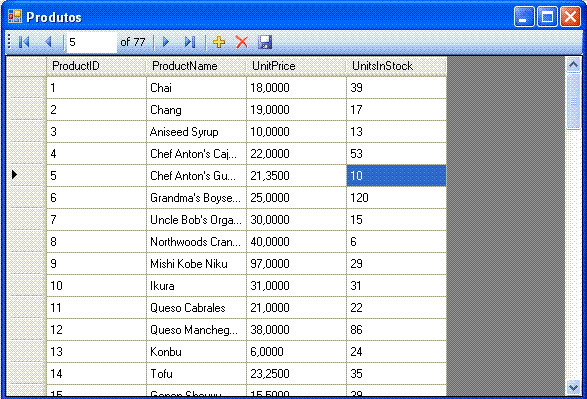The height and width of the screenshot is (399, 587).
Task: Click the '10,0000' unit price cell
Action: coord(296,132)
